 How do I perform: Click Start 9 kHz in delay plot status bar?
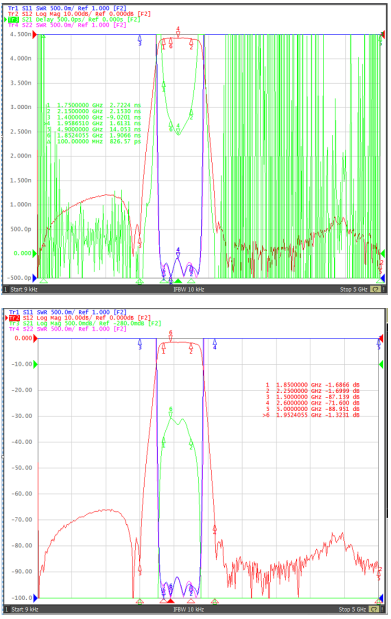[24, 289]
